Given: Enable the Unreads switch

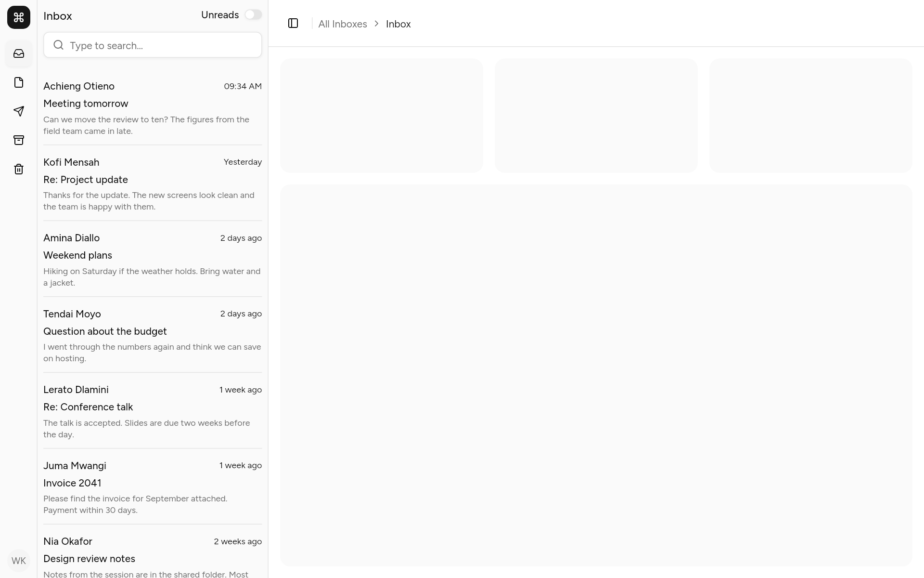Looking at the screenshot, I should (x=253, y=14).
